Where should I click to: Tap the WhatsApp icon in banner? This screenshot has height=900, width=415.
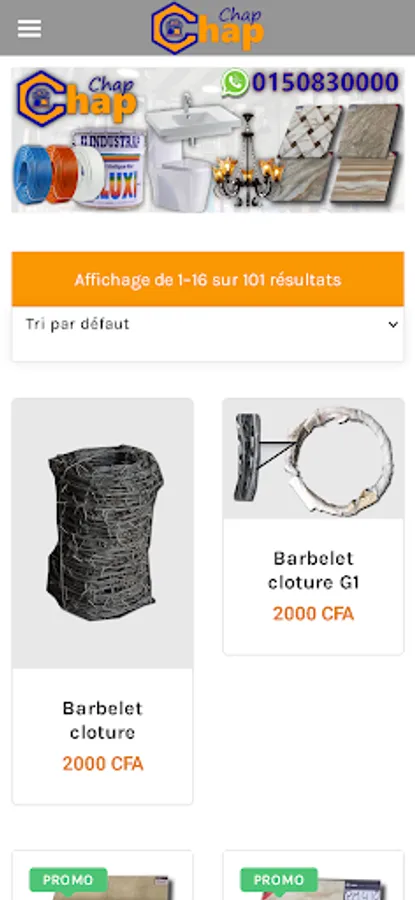[235, 82]
